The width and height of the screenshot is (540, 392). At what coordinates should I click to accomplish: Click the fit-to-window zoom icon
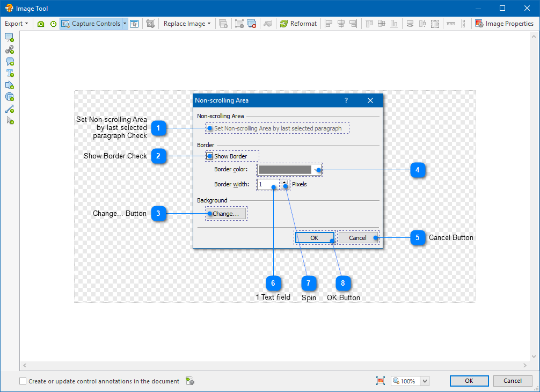(381, 381)
